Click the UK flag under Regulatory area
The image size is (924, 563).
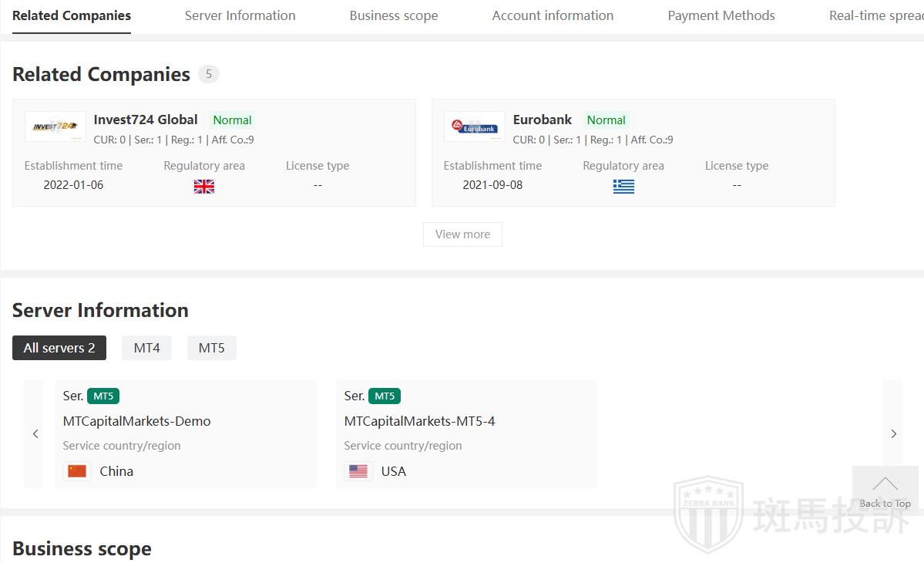pos(204,187)
